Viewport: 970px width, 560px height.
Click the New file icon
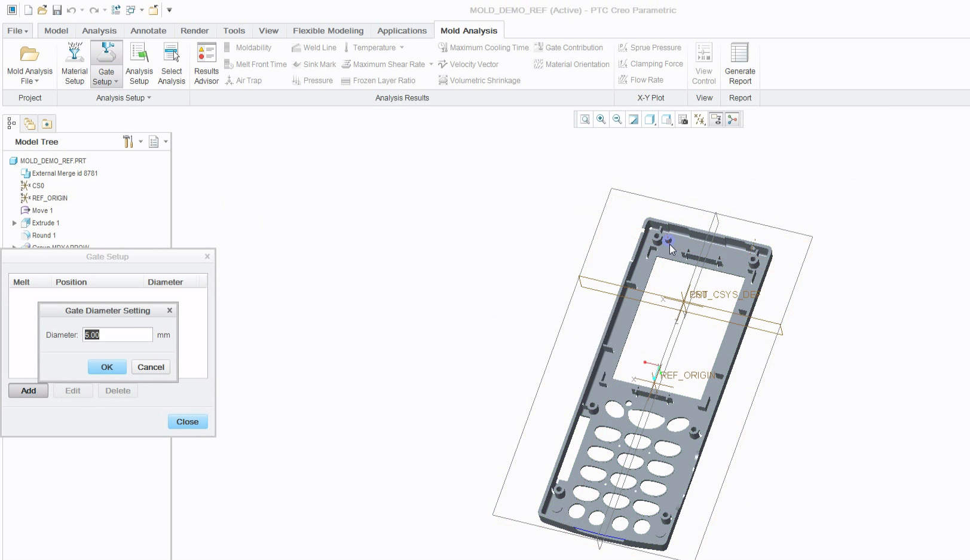click(28, 10)
